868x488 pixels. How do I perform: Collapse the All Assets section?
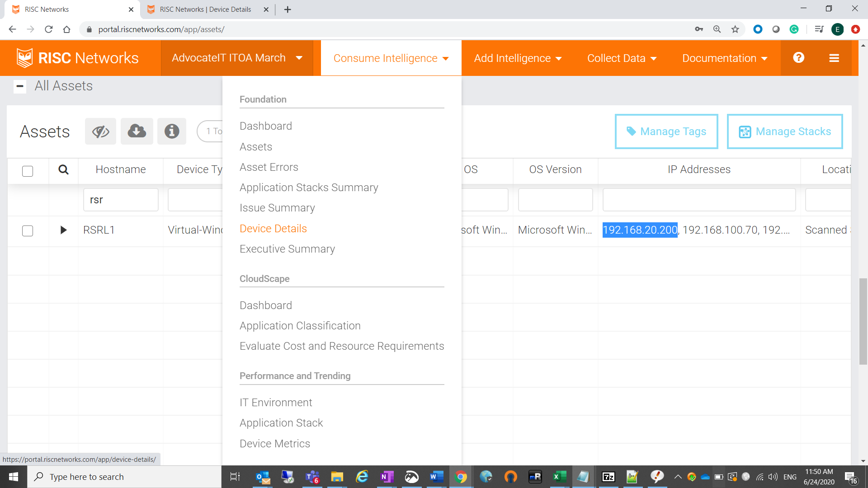coord(20,86)
